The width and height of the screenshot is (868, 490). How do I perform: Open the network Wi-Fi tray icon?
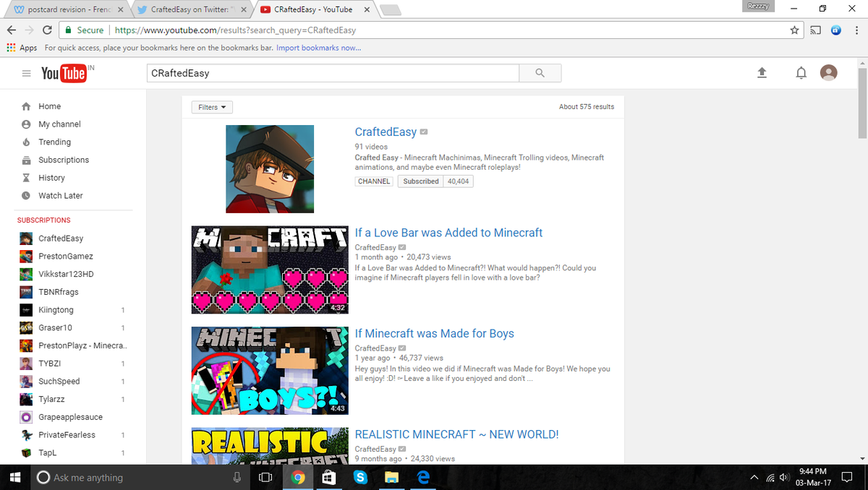(769, 478)
